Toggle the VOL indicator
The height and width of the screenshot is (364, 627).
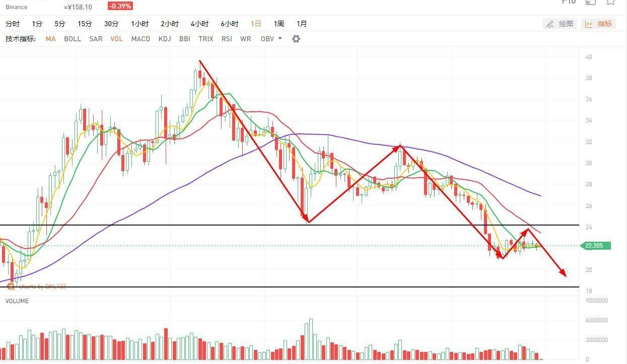tap(116, 39)
